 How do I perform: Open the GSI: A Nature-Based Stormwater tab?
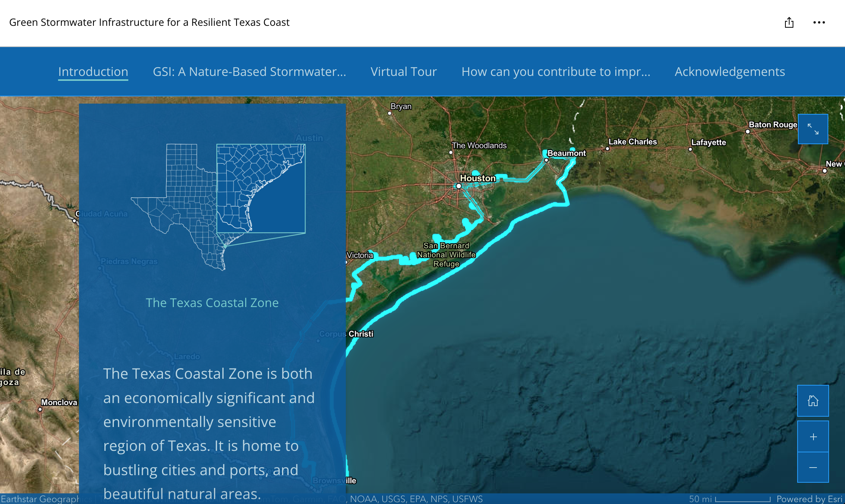(x=249, y=72)
